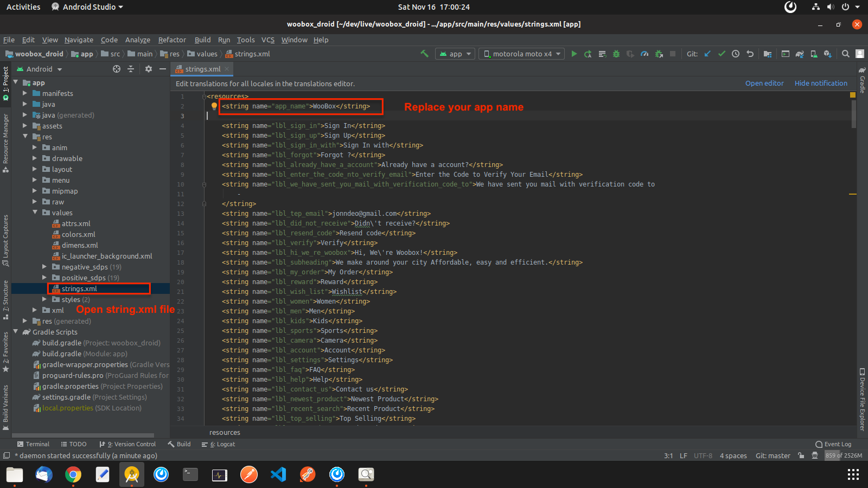Open build.gradle (Module: app)
Viewport: 868px width, 488px height.
pyautogui.click(x=80, y=354)
